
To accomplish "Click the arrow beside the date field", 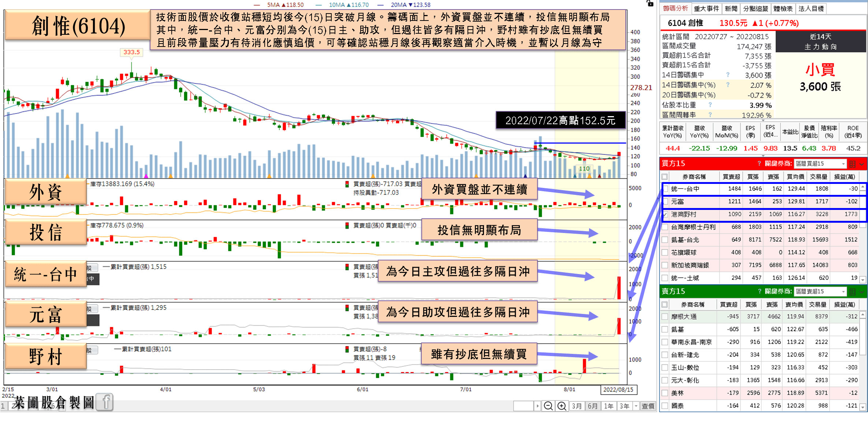I will pyautogui.click(x=537, y=406).
